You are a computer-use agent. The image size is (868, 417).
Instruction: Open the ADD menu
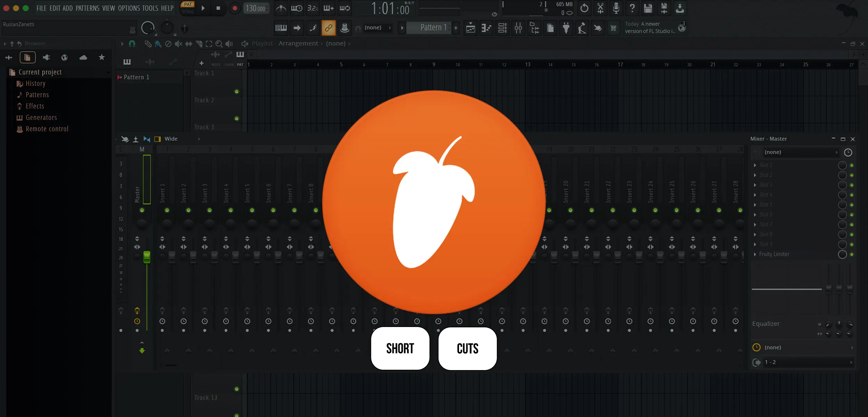coord(68,8)
